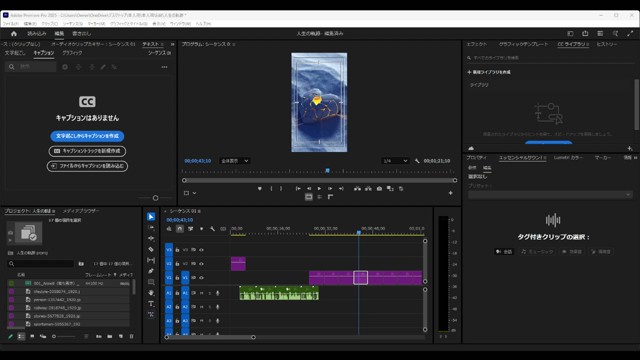The width and height of the screenshot is (640, 360).
Task: Select the Razor tool
Action: pos(151,249)
